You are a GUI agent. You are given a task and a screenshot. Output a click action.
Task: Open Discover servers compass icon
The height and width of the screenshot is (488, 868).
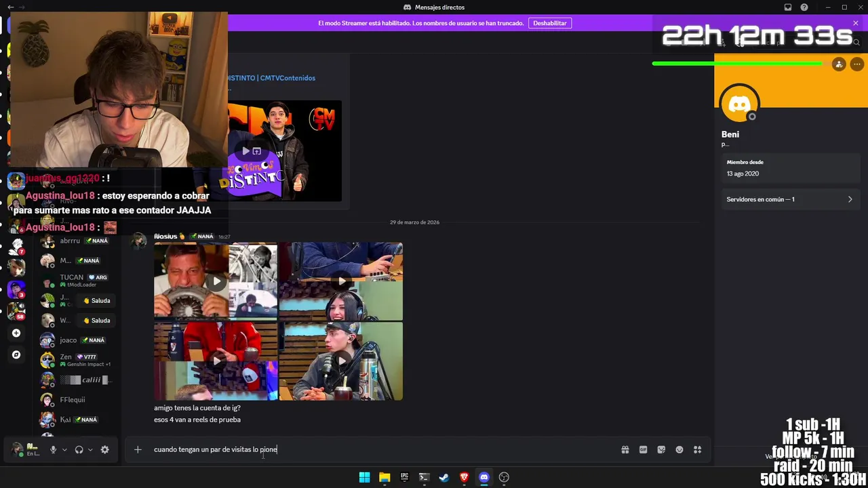click(x=16, y=354)
